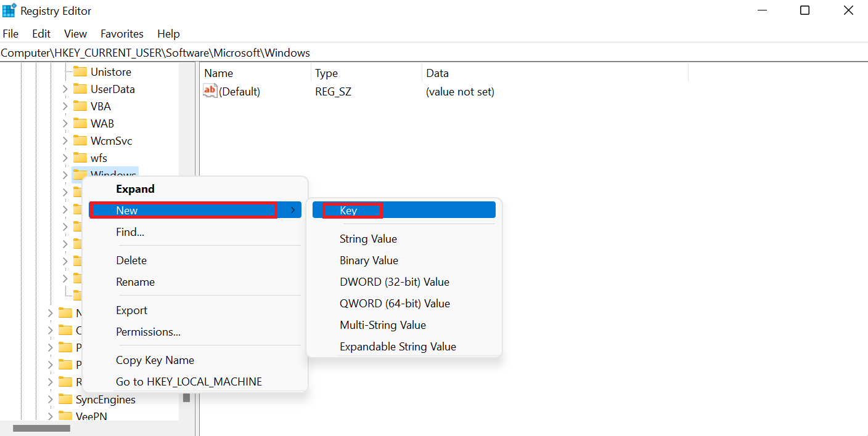The height and width of the screenshot is (436, 868).
Task: Click the (Default) string value icon
Action: [210, 91]
